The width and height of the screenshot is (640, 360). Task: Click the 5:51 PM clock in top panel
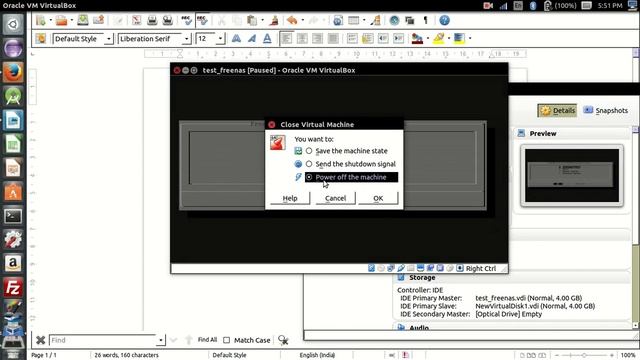point(610,5)
